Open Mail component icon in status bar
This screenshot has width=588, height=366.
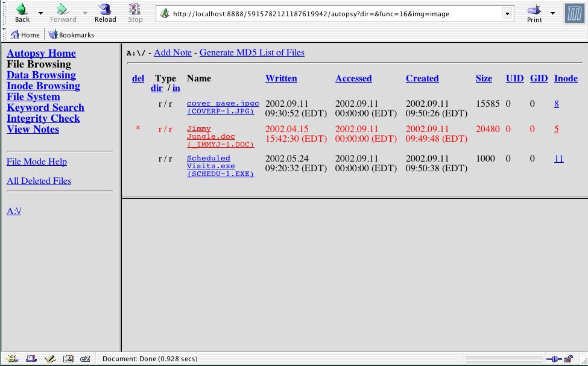pyautogui.click(x=31, y=359)
